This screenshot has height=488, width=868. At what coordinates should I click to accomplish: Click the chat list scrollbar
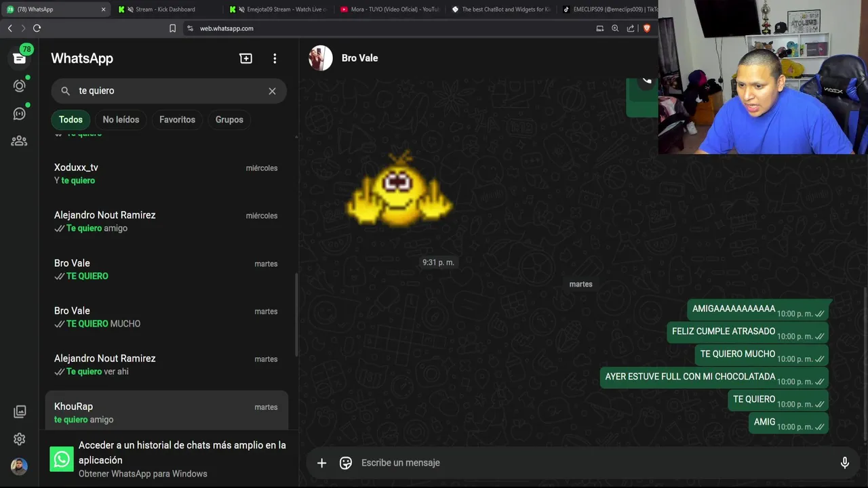pyautogui.click(x=296, y=315)
